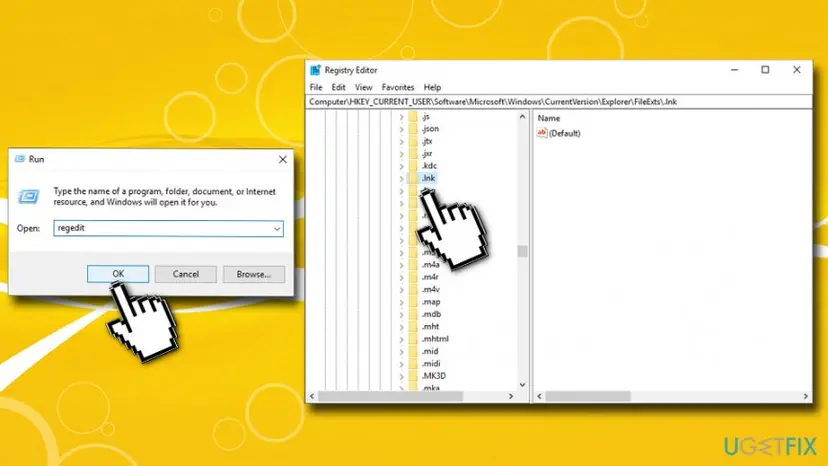
Task: Click values pane scroll right arrow
Action: [806, 396]
